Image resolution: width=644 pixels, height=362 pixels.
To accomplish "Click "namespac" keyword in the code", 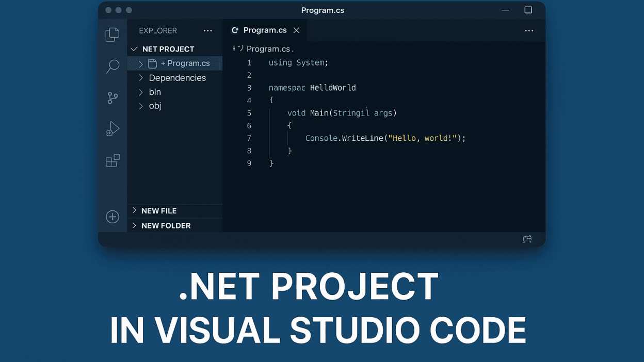I will pyautogui.click(x=287, y=88).
